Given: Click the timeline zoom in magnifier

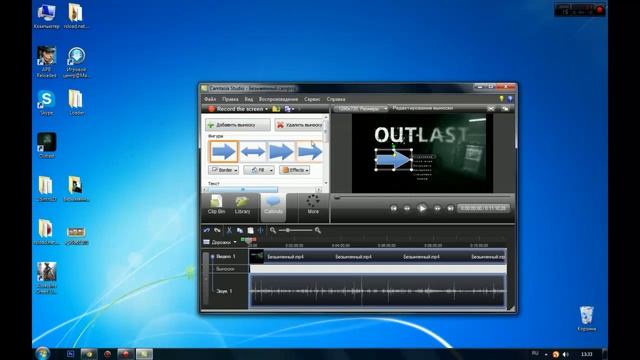Looking at the screenshot, I should (318, 230).
